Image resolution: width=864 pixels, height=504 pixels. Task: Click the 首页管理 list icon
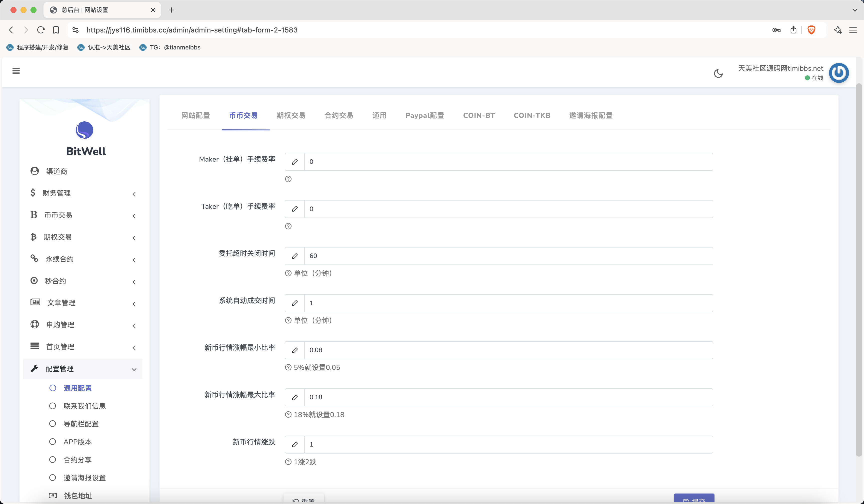tap(35, 346)
